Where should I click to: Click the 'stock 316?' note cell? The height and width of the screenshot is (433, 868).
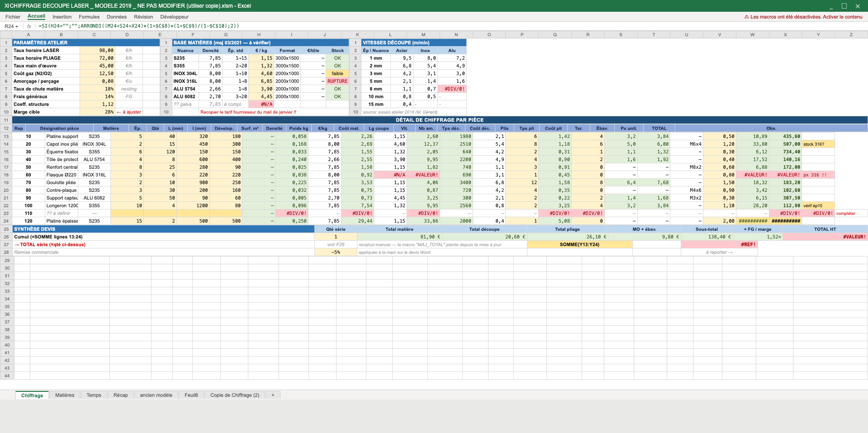(x=818, y=144)
